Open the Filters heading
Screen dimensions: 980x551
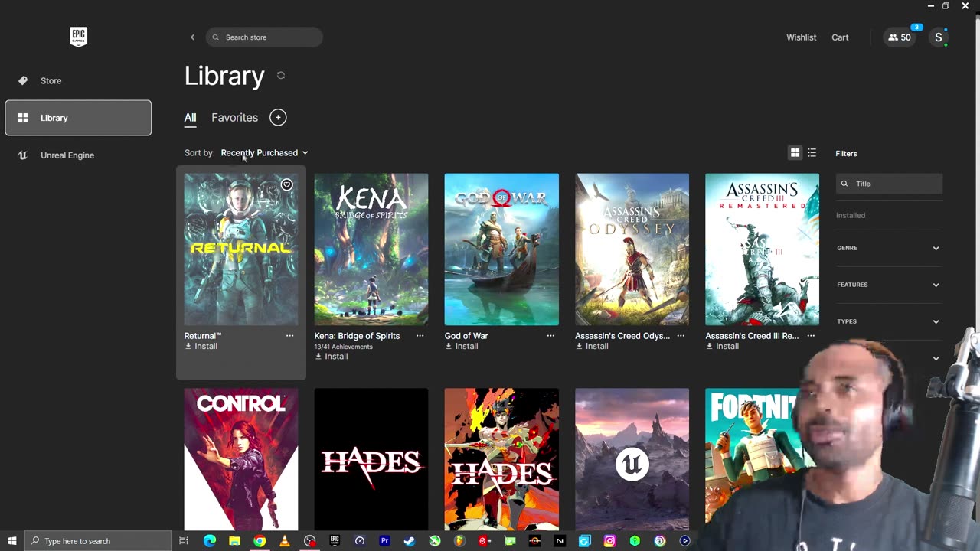coord(846,154)
